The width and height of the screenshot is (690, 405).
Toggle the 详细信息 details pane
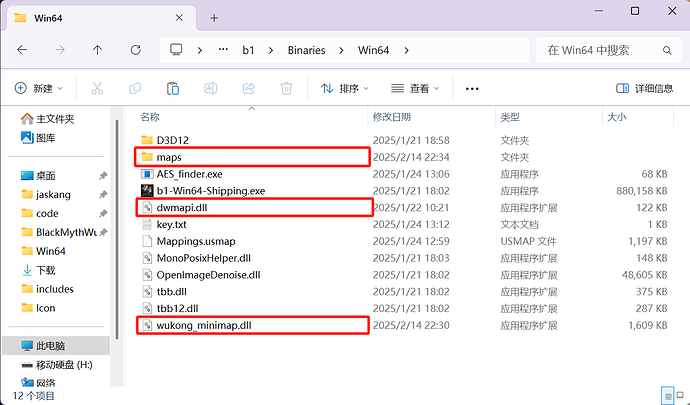pyautogui.click(x=645, y=88)
